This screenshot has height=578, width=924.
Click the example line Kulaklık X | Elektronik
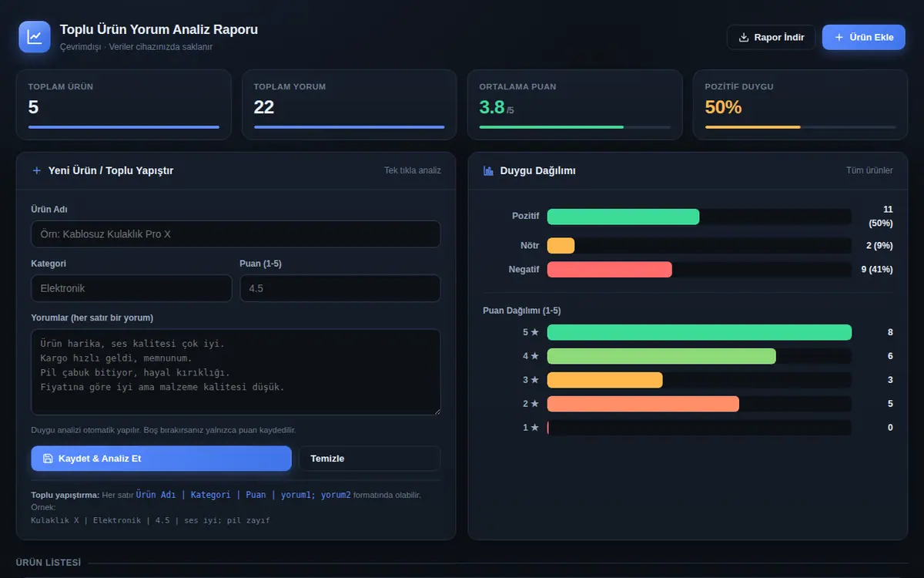click(150, 520)
